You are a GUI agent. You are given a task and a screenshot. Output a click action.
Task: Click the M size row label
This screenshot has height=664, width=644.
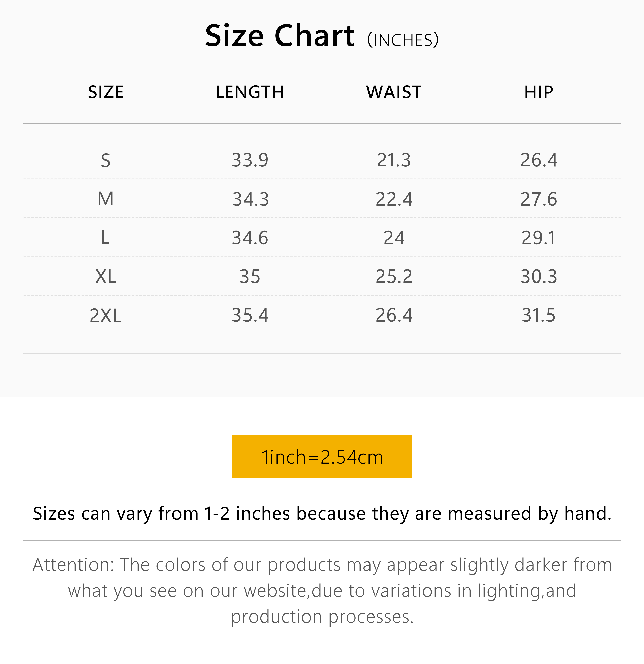pyautogui.click(x=106, y=199)
